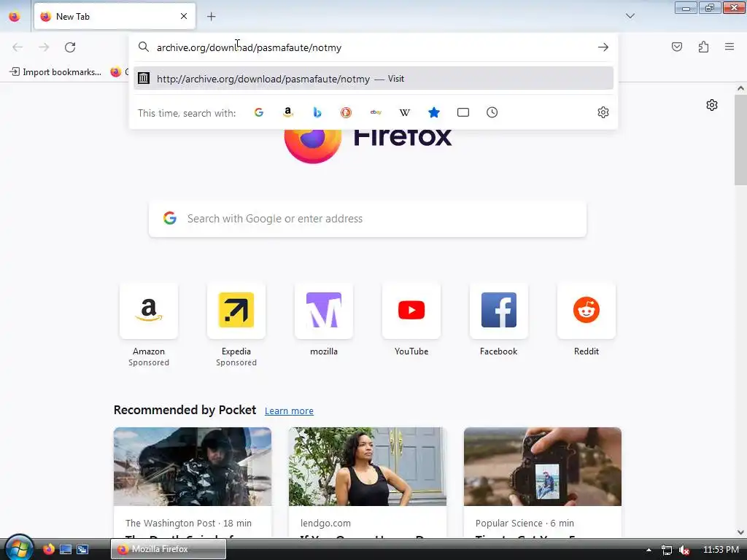
Task: Close the New Tab tab
Action: click(184, 16)
